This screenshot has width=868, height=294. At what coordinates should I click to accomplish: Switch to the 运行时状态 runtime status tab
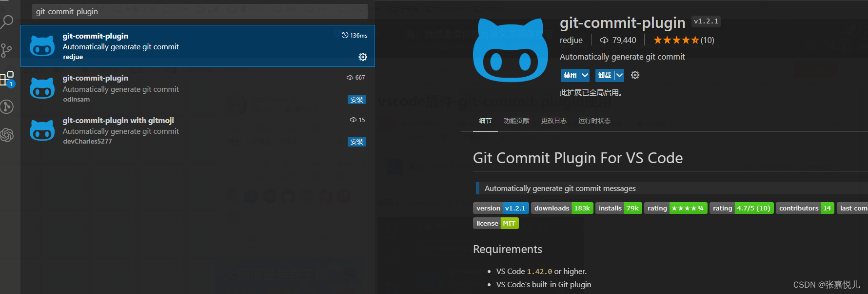594,121
